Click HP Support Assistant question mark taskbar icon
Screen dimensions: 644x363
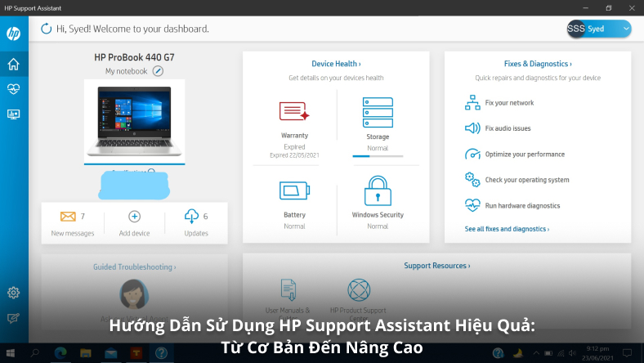coord(161,353)
